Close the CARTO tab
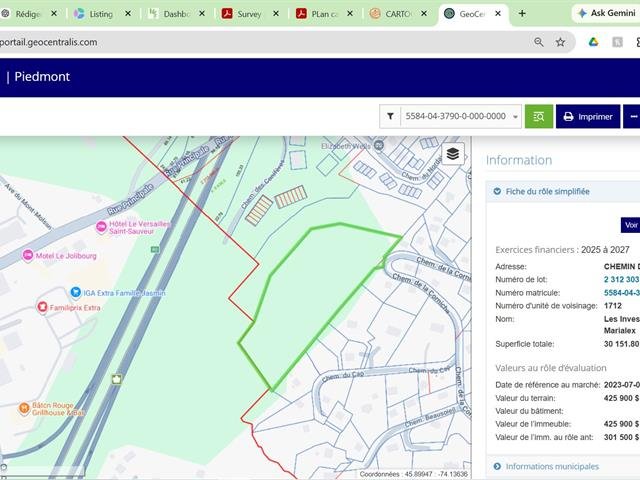 (424, 13)
